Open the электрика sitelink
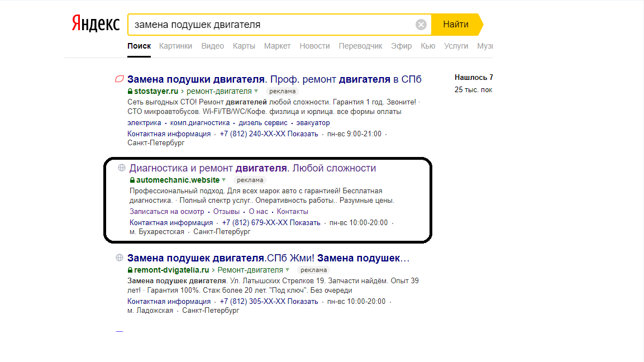The image size is (644, 362). (x=144, y=123)
